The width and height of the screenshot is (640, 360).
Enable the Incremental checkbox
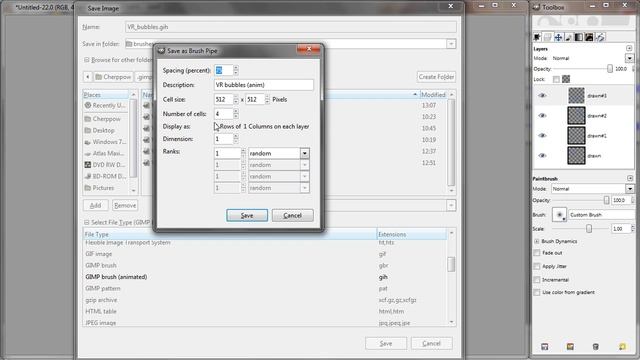point(537,280)
